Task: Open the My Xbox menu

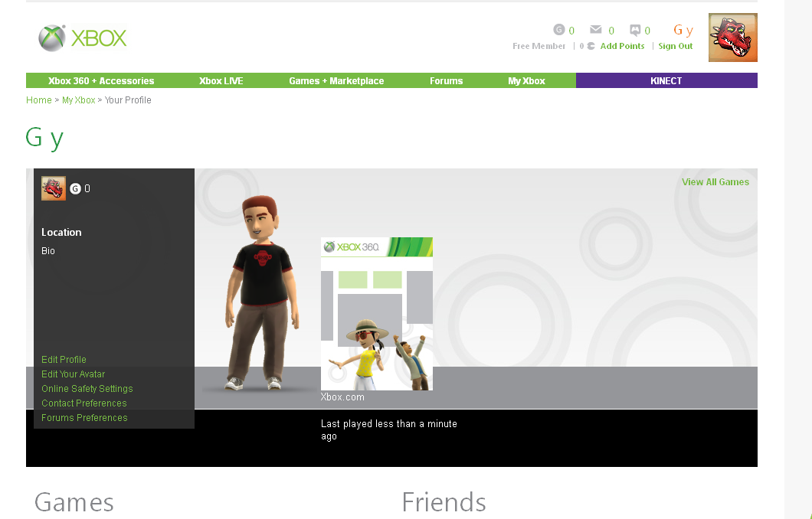Action: [526, 80]
